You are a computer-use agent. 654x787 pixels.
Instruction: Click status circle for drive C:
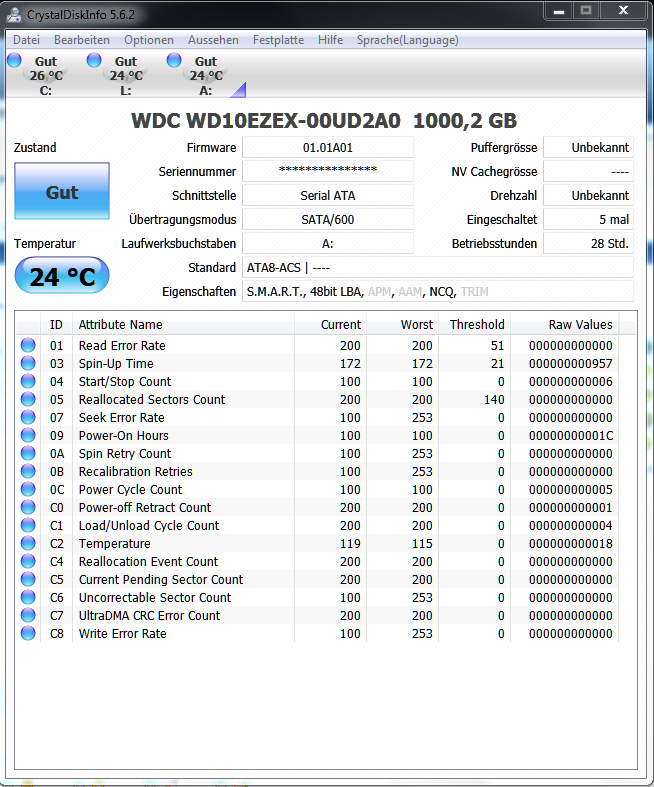(x=15, y=60)
